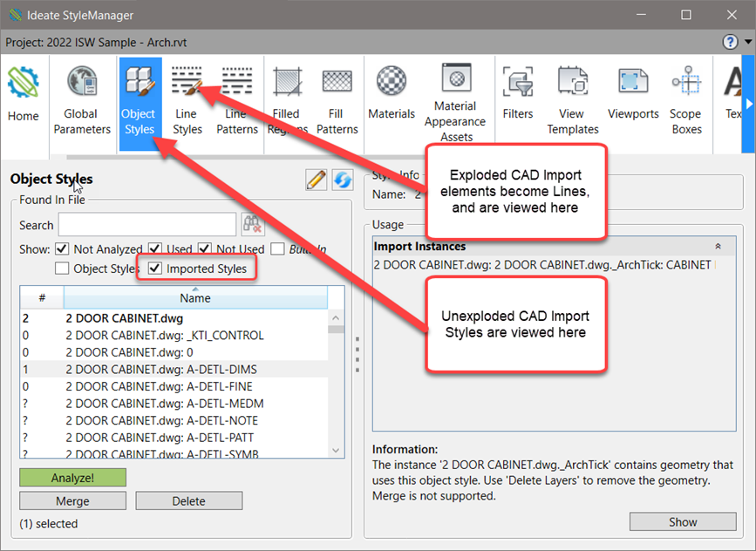This screenshot has height=551, width=756.
Task: Toggle the Not Used checkbox
Action: [204, 248]
